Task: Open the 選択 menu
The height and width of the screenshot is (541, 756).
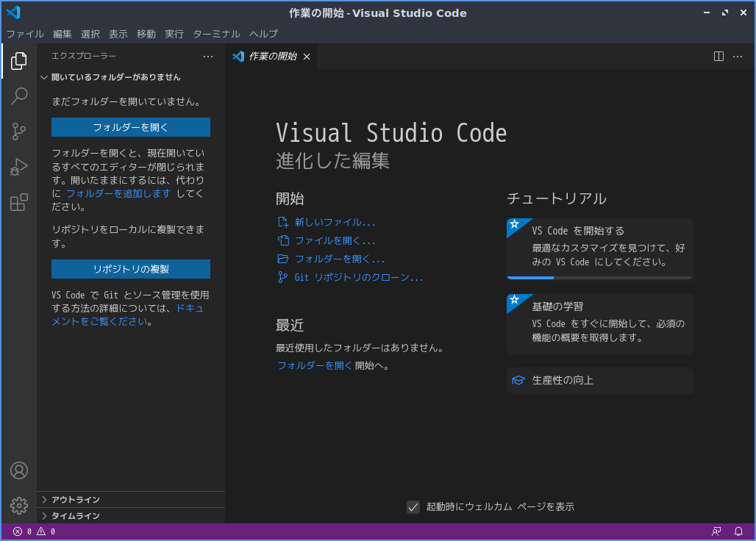Action: (90, 34)
